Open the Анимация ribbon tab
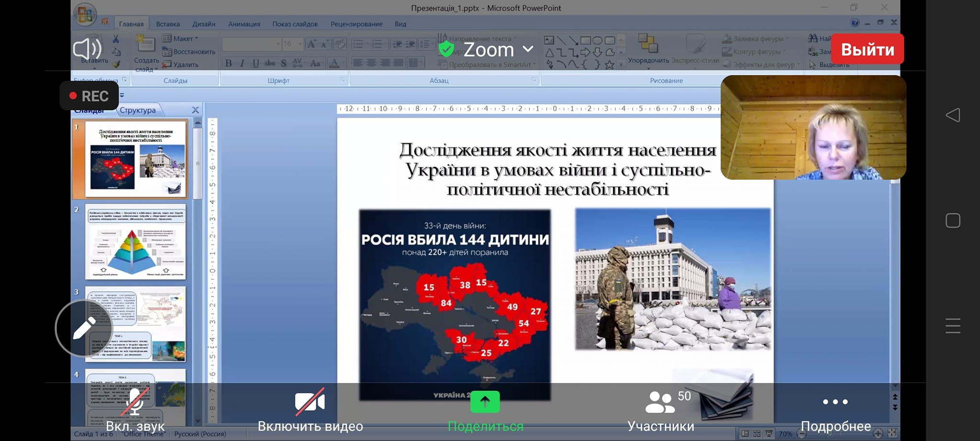The image size is (980, 441). click(x=244, y=24)
